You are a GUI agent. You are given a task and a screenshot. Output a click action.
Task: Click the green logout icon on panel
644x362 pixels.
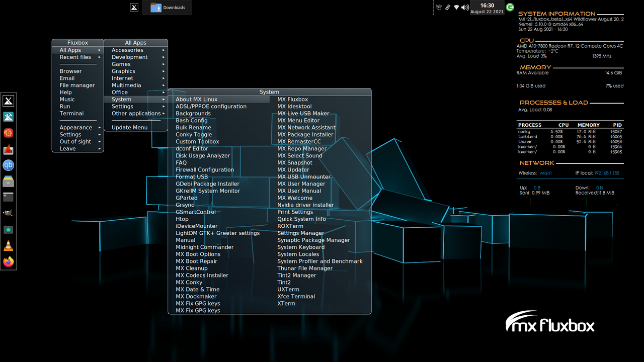point(510,7)
